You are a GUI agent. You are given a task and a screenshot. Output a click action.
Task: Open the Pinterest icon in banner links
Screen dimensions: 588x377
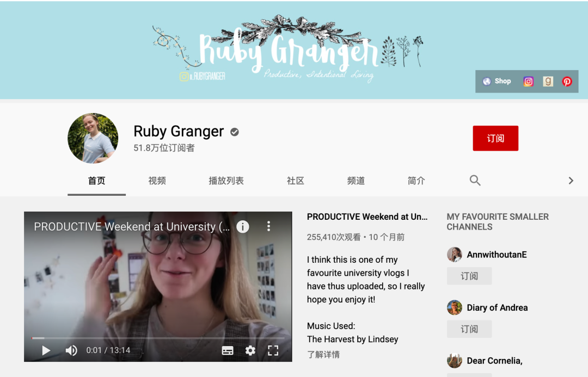[x=567, y=81]
